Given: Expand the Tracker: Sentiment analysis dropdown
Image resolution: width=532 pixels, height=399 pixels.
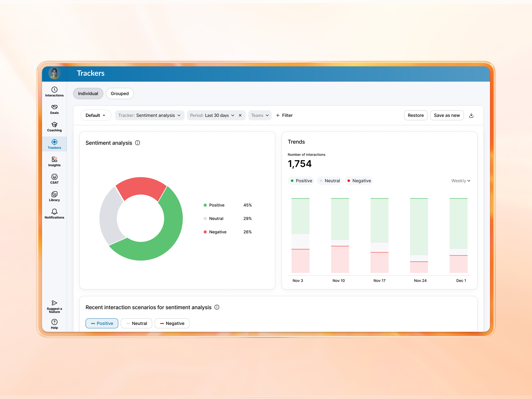Looking at the screenshot, I should coord(149,115).
